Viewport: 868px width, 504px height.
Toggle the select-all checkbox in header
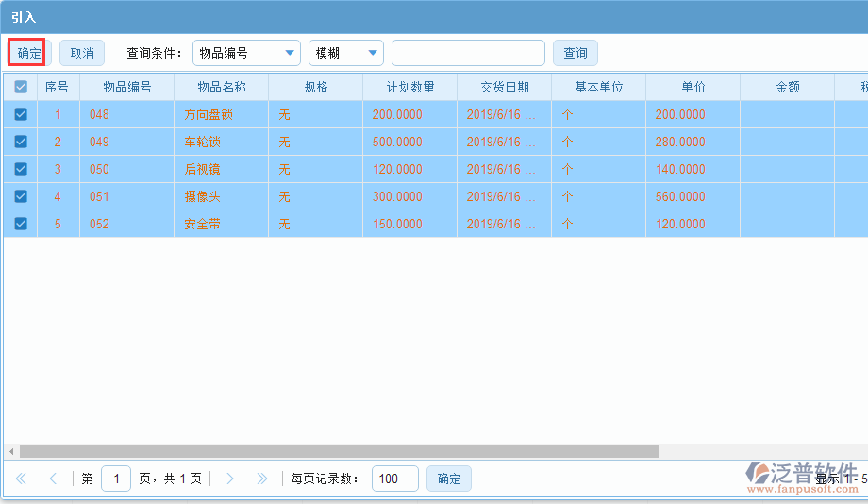pos(21,87)
